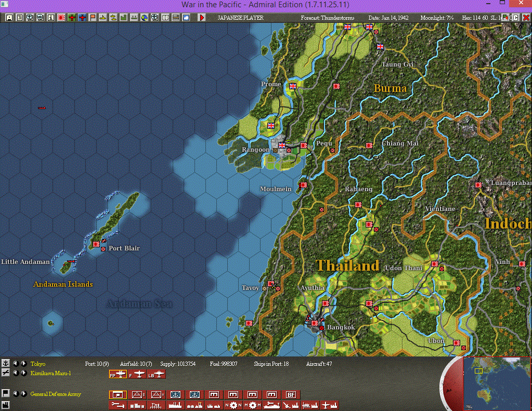This screenshot has height=411, width=532.
Task: Toggle the FP floatplane filter button
Action: click(118, 375)
